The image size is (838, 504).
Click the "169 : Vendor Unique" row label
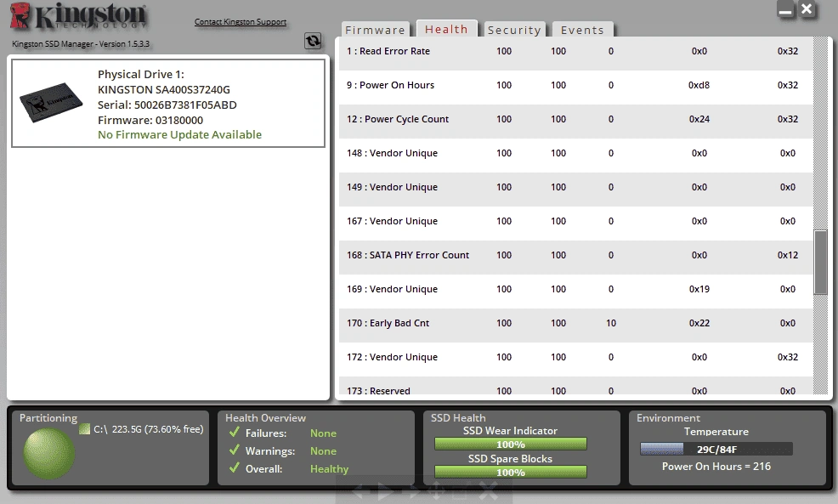point(392,289)
